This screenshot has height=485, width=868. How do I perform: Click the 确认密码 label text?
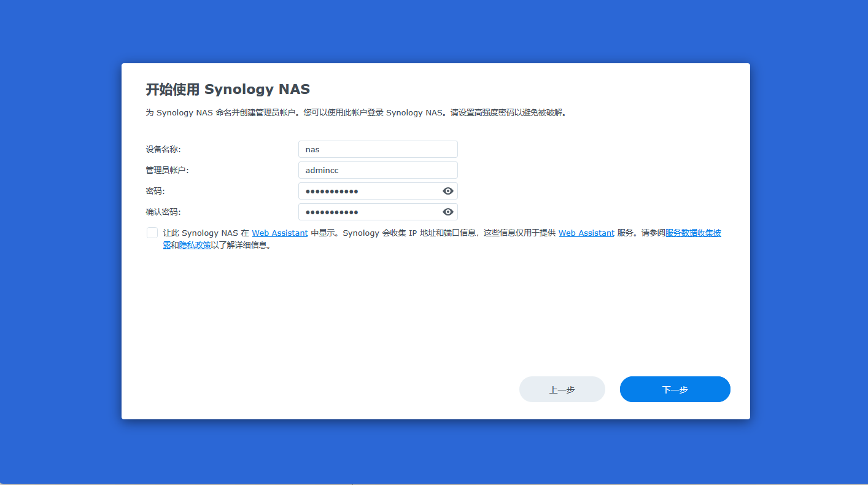(163, 212)
